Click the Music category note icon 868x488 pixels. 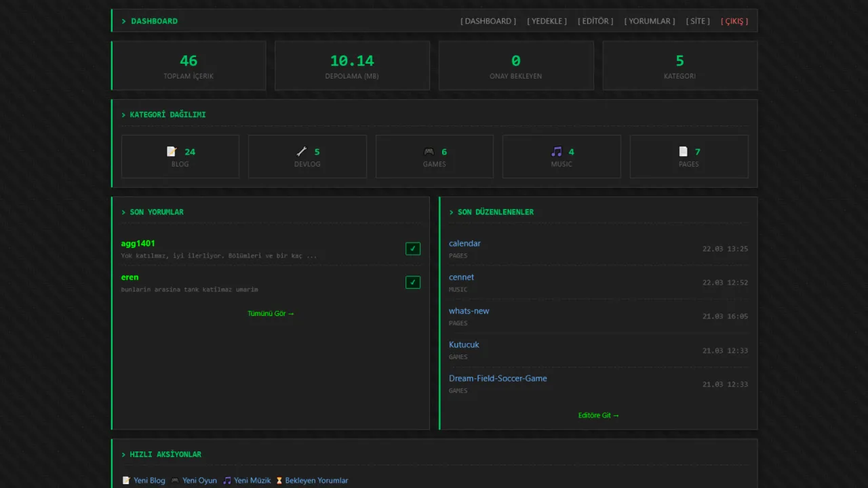point(557,152)
